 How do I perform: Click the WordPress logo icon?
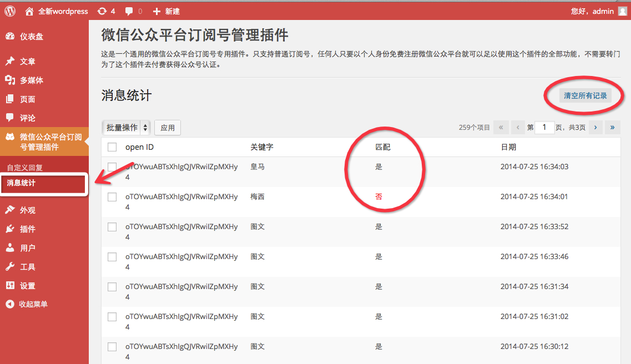[10, 11]
